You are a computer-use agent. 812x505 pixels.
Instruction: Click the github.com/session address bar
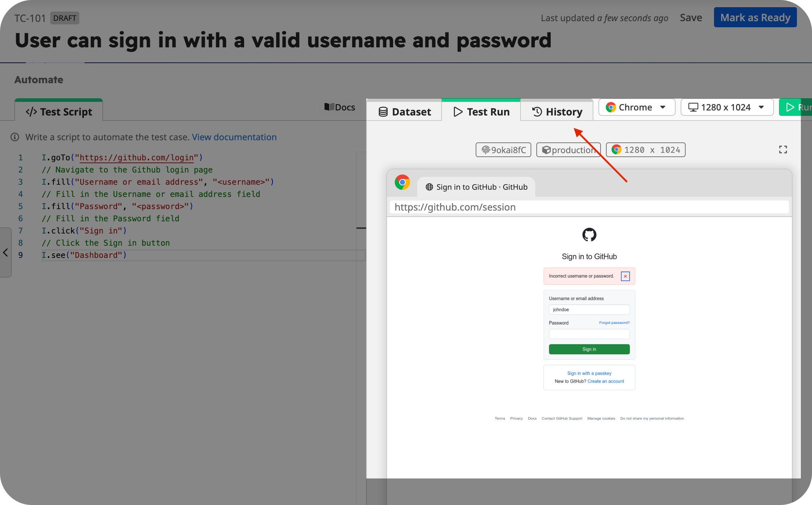589,207
